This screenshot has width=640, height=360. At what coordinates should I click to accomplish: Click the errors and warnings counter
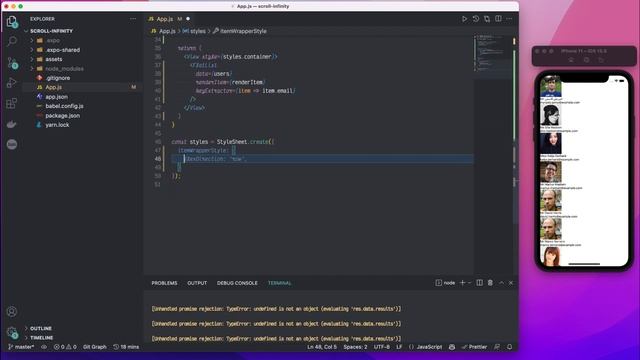point(65,347)
